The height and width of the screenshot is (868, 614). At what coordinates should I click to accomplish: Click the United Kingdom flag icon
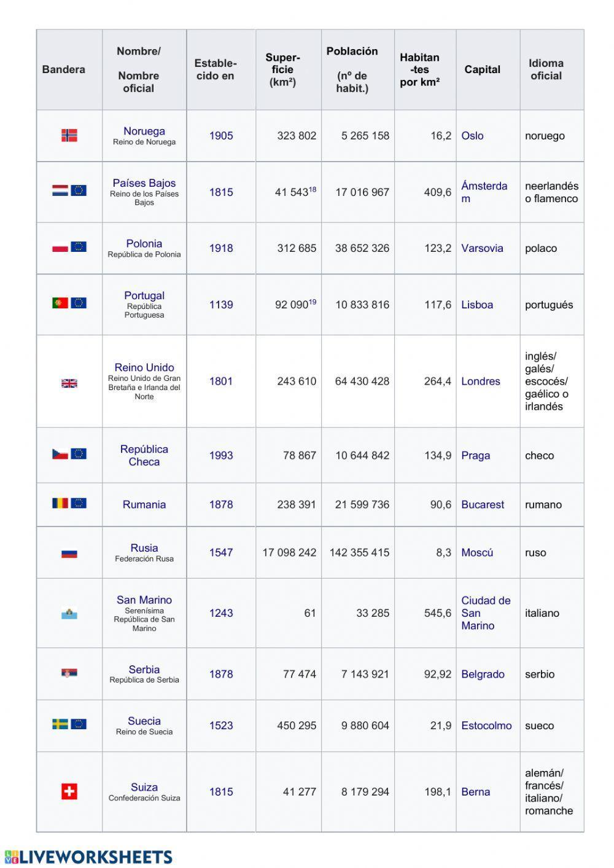click(x=69, y=383)
